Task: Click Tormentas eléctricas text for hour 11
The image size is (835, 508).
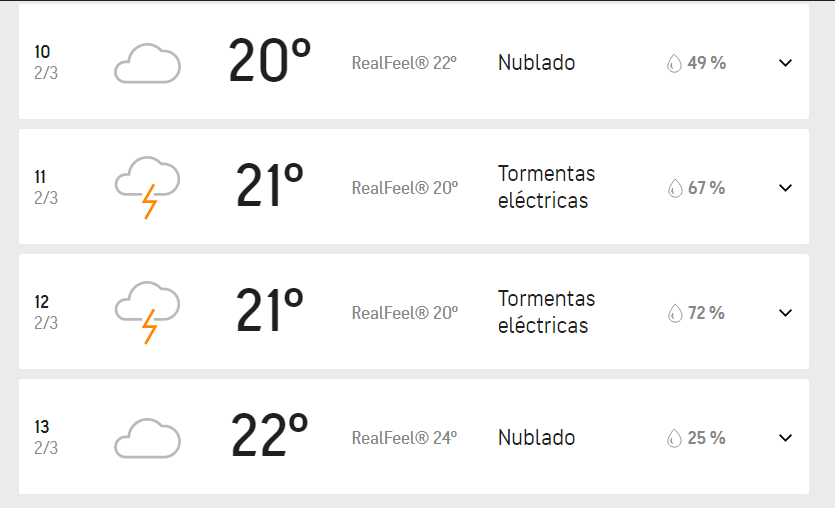Action: 546,187
